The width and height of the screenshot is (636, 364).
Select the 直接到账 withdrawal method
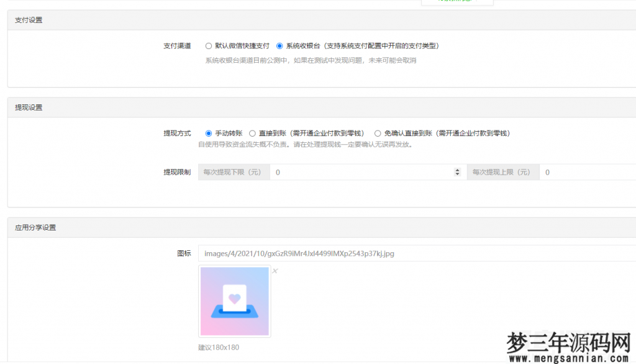click(x=253, y=132)
